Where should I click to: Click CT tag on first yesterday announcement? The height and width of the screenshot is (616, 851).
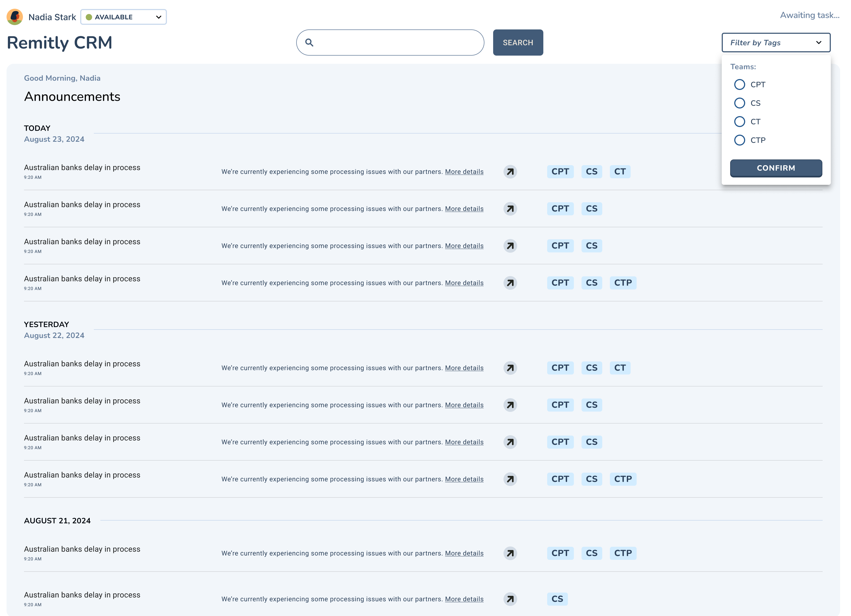click(x=620, y=368)
